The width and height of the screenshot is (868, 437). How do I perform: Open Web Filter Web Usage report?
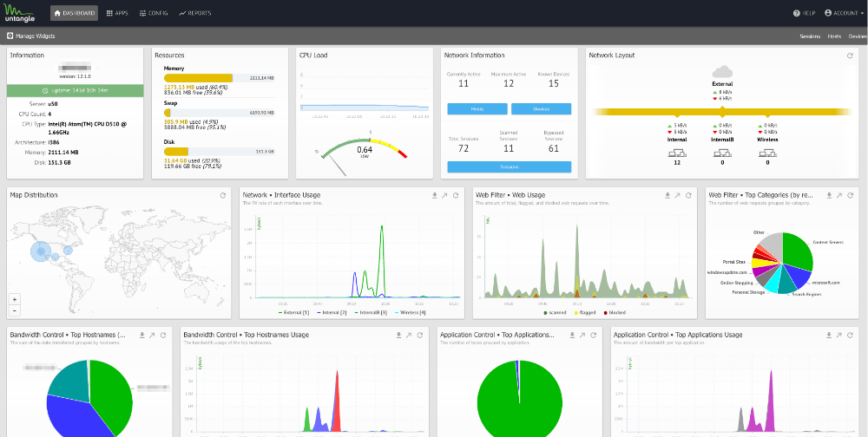[678, 195]
